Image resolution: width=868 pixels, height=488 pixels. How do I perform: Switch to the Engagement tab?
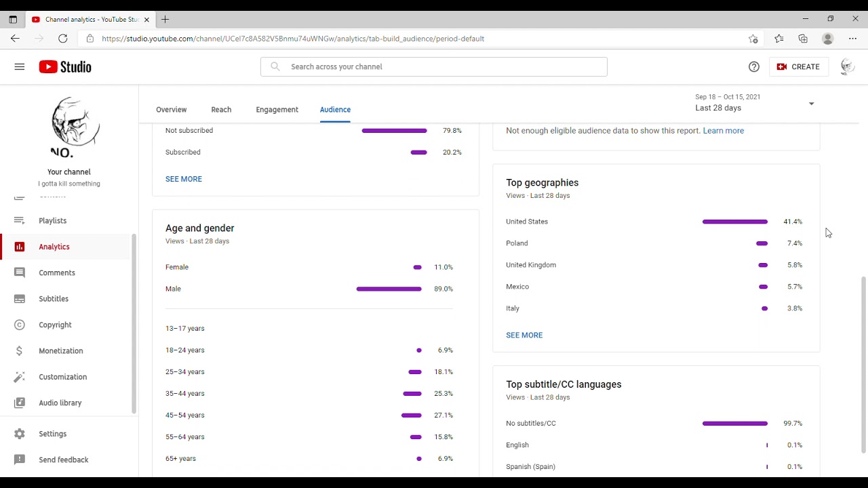coord(277,109)
